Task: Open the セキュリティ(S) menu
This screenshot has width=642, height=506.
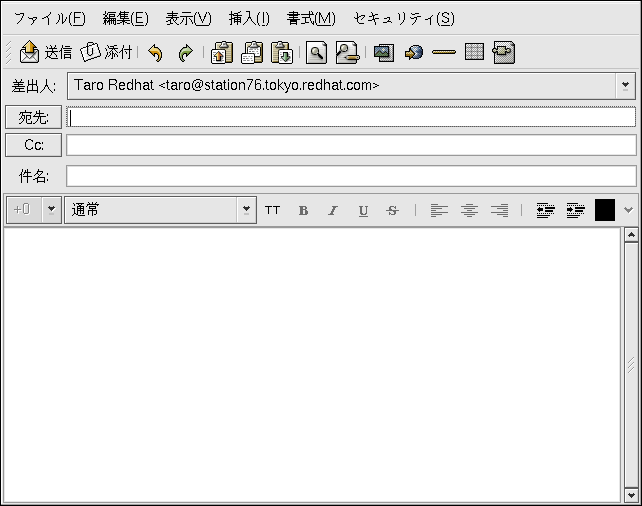Action: coord(403,18)
